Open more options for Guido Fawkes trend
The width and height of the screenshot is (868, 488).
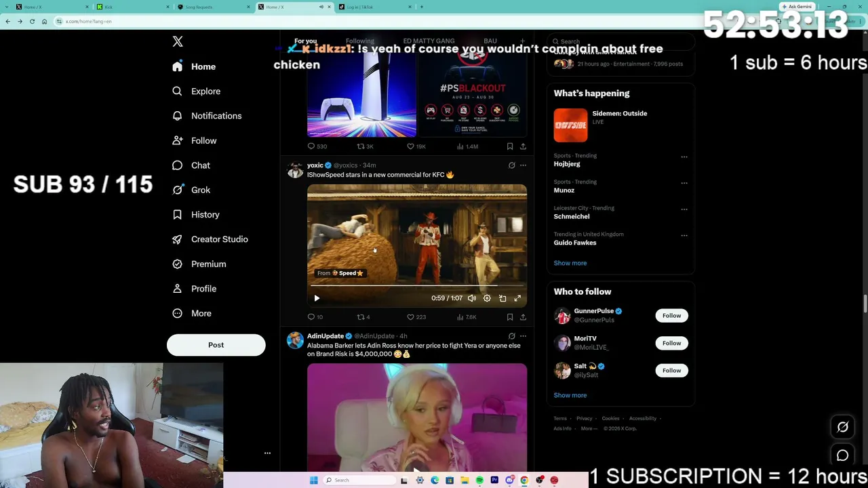pos(684,235)
